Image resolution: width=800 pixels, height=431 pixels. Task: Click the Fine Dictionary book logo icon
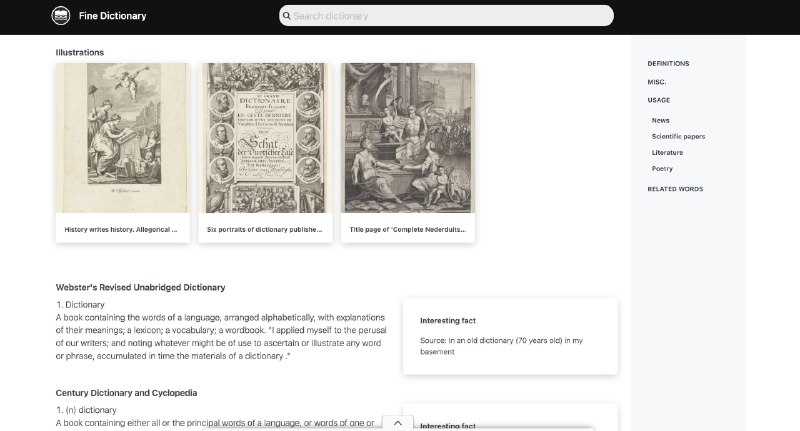(61, 16)
